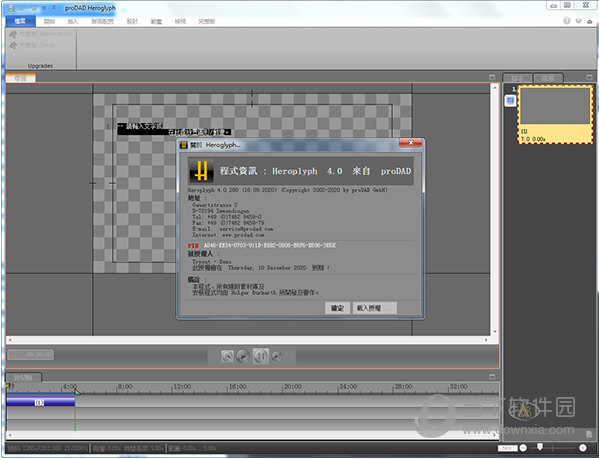Image resolution: width=599 pixels, height=459 pixels.
Task: Switch to the 設計 ribbon tab
Action: [132, 21]
